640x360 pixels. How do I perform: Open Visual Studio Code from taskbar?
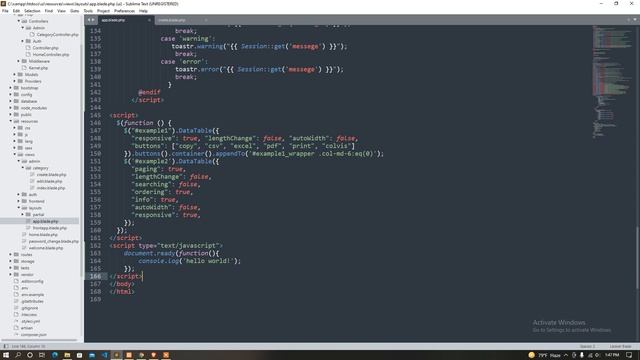point(104,355)
